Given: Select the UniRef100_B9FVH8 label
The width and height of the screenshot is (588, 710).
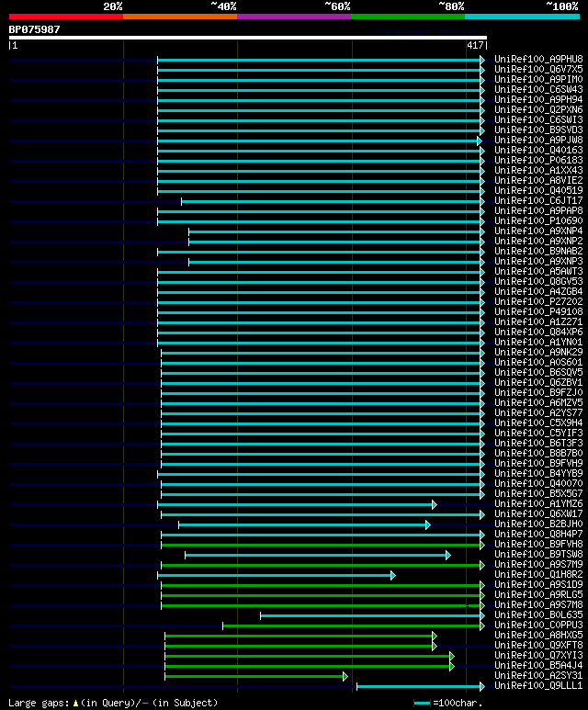Looking at the screenshot, I should [538, 544].
